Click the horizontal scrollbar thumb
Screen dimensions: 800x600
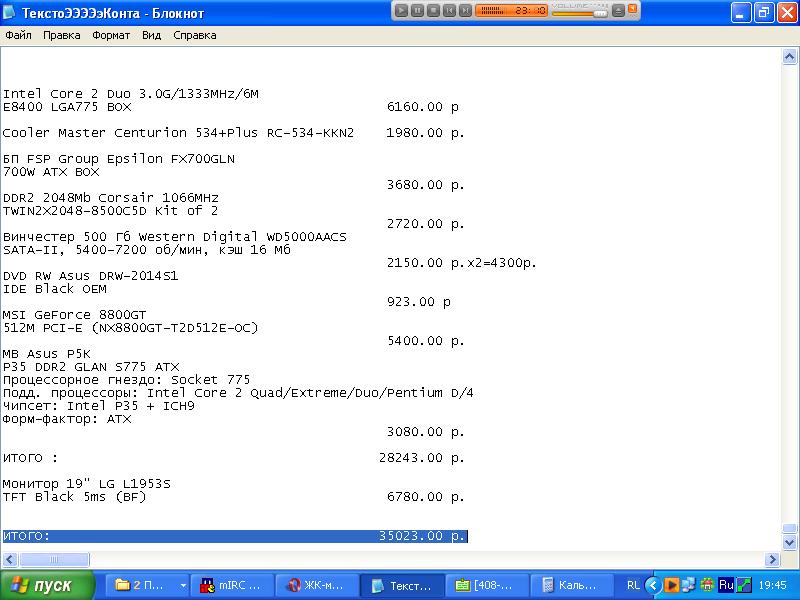(x=54, y=560)
